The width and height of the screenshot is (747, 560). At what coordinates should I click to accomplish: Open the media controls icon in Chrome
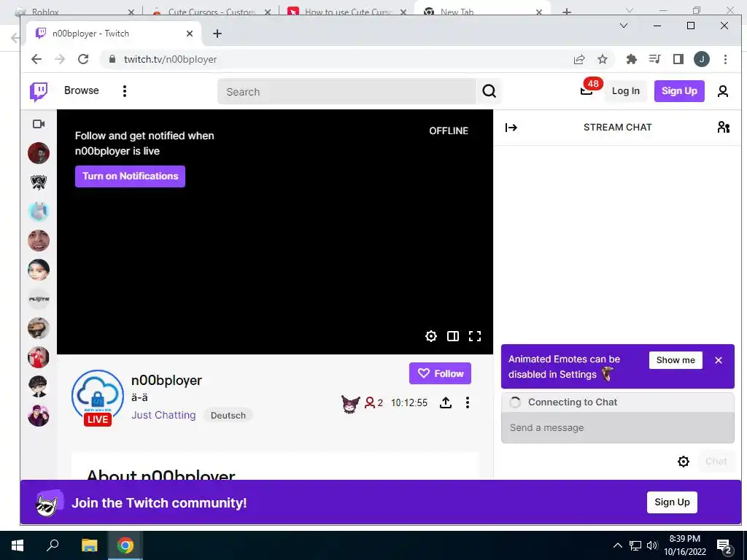655,59
